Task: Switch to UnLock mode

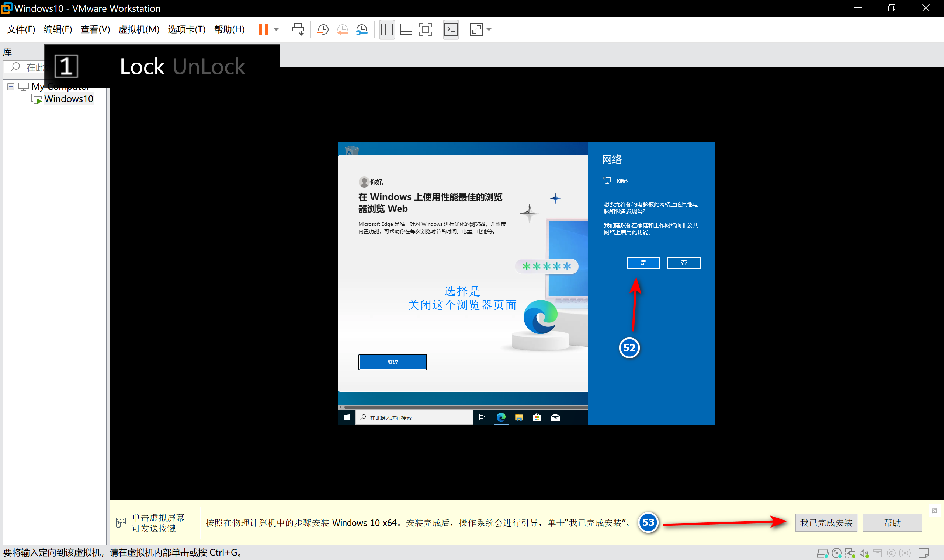Action: [x=209, y=67]
